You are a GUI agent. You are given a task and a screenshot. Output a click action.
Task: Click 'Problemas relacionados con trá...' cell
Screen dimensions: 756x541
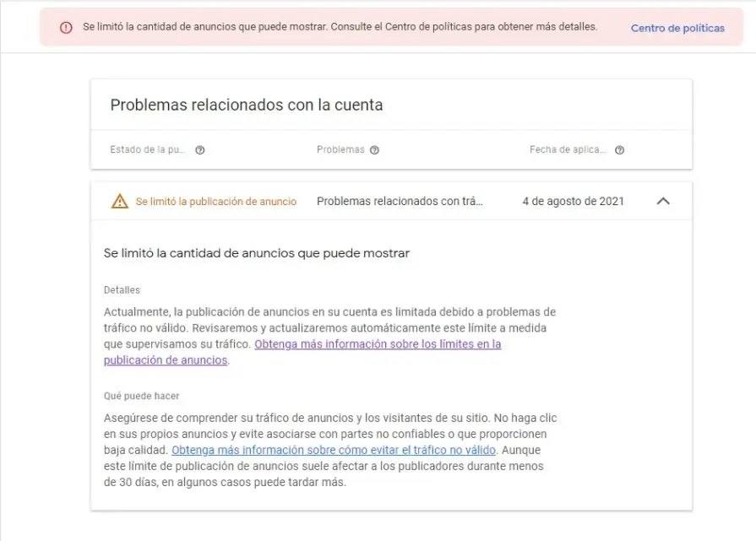click(400, 202)
